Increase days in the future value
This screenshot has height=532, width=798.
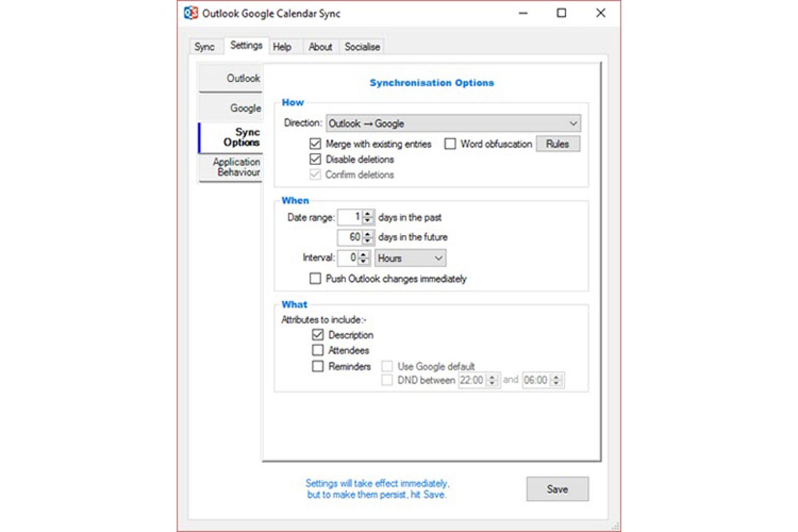[x=367, y=234]
